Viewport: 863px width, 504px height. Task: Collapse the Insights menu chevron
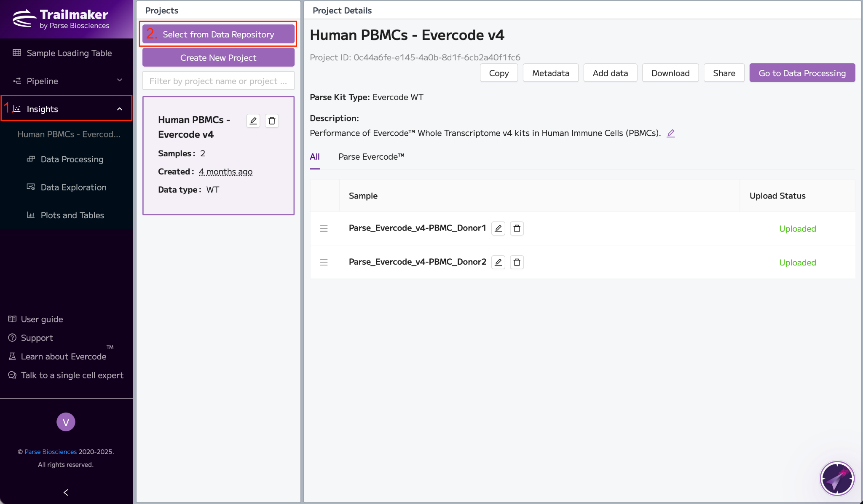[120, 109]
